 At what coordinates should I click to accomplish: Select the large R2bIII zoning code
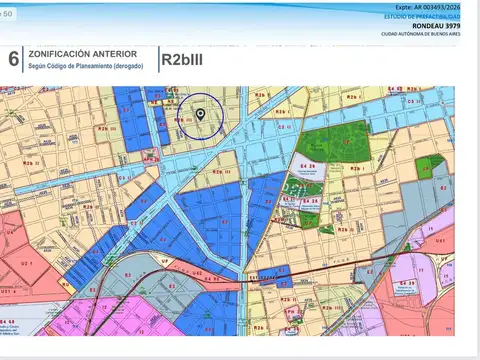pos(182,60)
